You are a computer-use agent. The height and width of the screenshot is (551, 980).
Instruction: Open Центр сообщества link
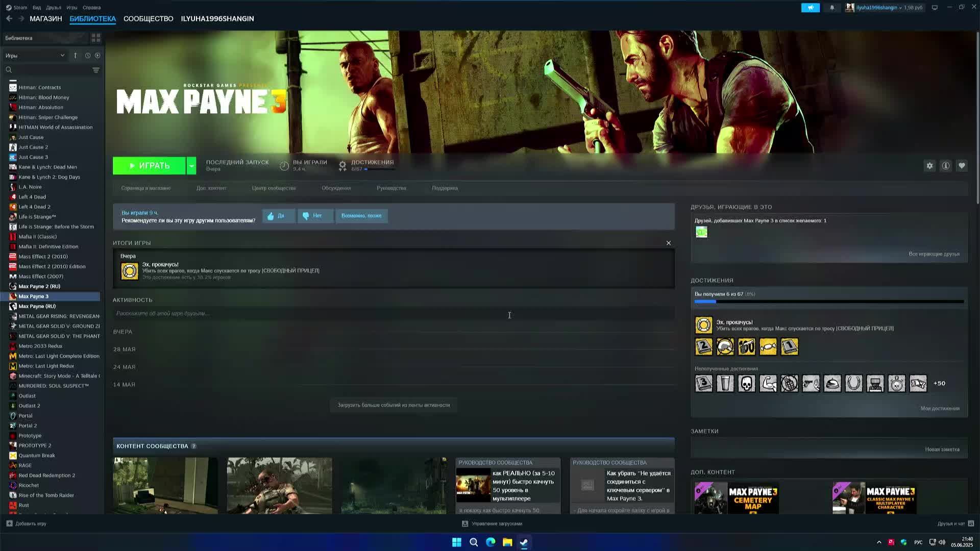274,188
